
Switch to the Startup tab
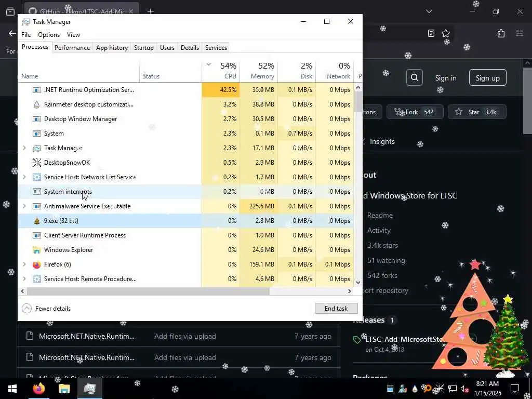pos(143,48)
